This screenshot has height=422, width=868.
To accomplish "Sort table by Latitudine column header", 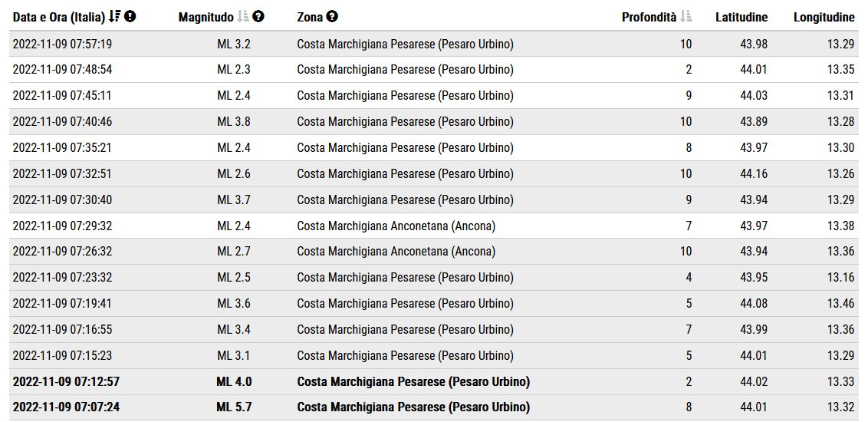I will pyautogui.click(x=741, y=18).
